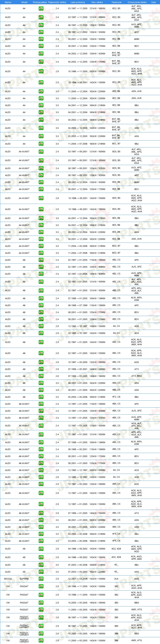Click the 8EC, B7 body code cell
The image size is (160, 644).
116,144
